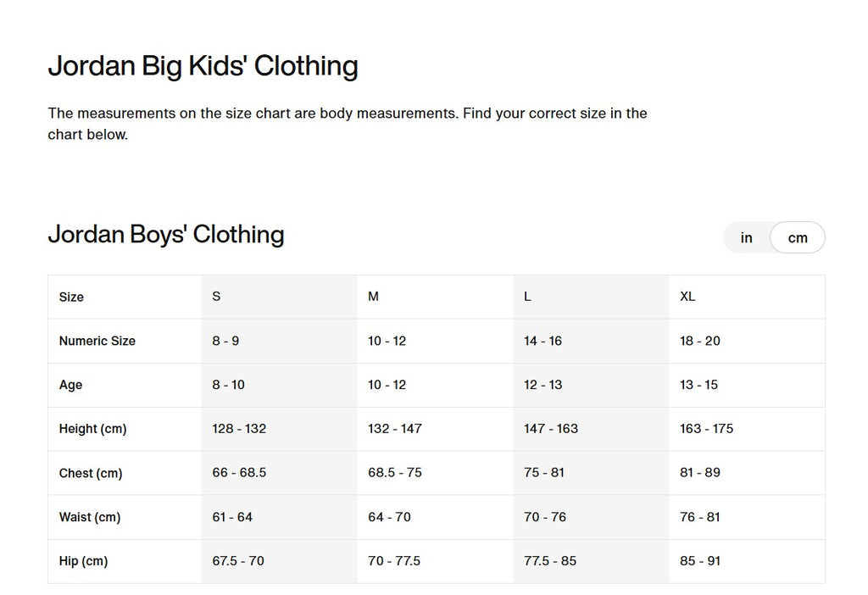Click the 'Hip (cm)' row label
Image resolution: width=868 pixels, height=595 pixels.
coord(83,561)
